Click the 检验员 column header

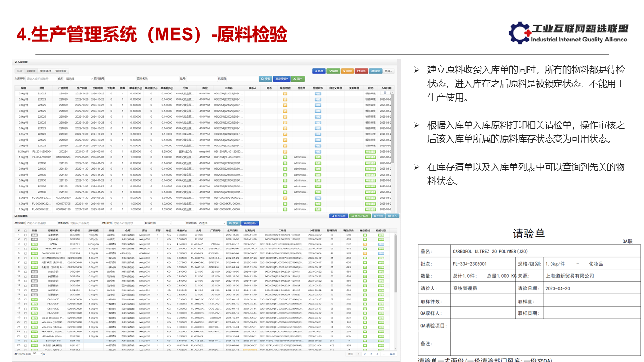pyautogui.click(x=301, y=88)
